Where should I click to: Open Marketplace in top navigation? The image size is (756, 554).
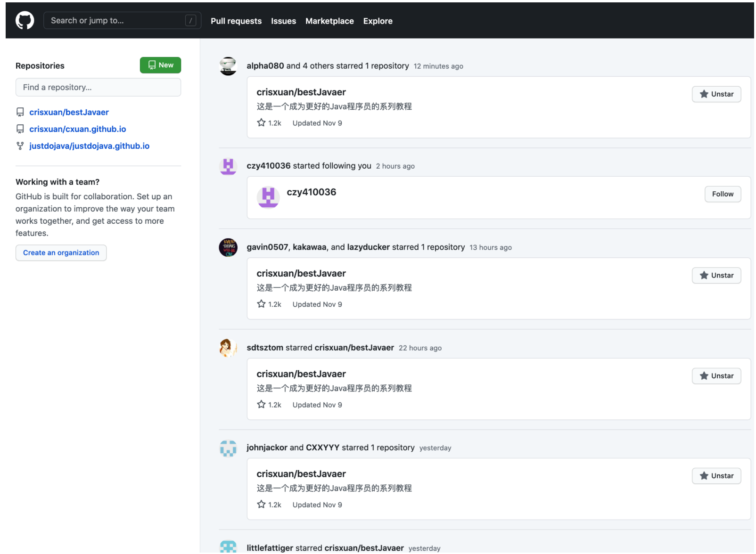[329, 21]
